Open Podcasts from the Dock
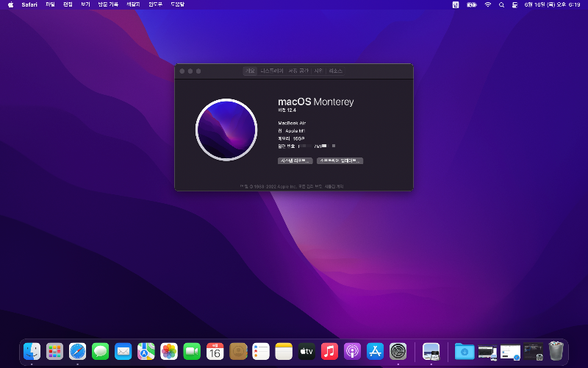The height and width of the screenshot is (368, 588). click(x=353, y=352)
